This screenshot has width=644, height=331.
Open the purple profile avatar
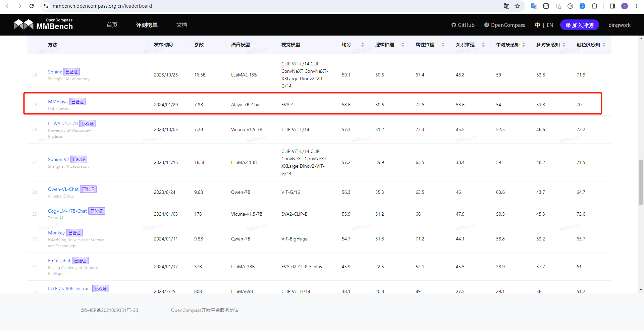coord(625,6)
